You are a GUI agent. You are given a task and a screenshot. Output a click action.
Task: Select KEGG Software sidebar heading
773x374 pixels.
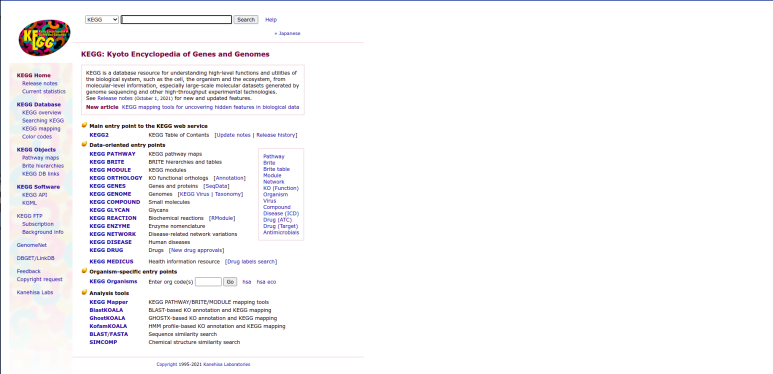coord(38,187)
